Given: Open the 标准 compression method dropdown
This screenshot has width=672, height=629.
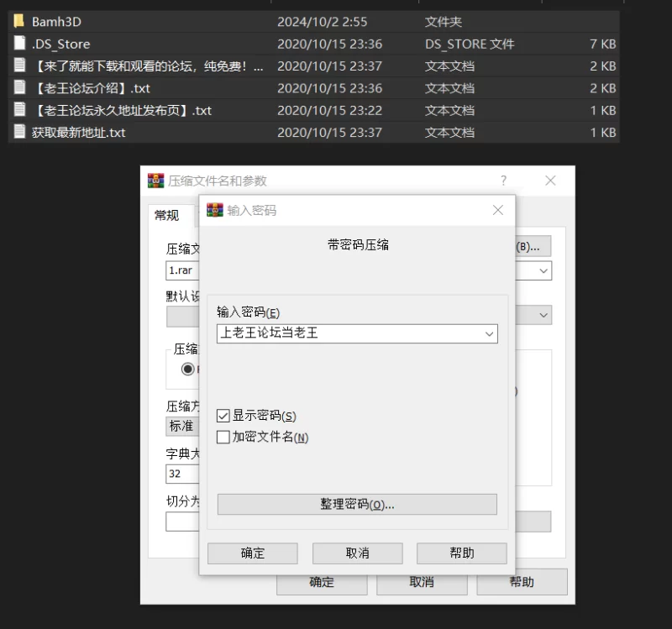Looking at the screenshot, I should [x=182, y=426].
